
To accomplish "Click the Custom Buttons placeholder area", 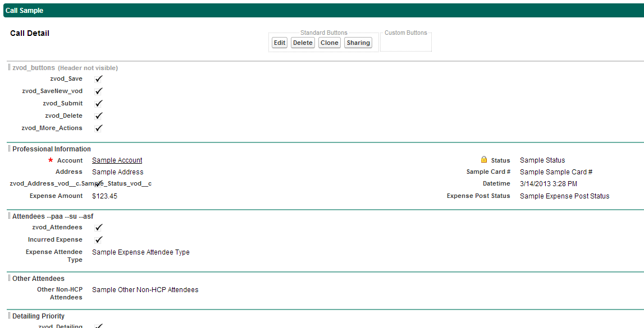I will click(406, 43).
